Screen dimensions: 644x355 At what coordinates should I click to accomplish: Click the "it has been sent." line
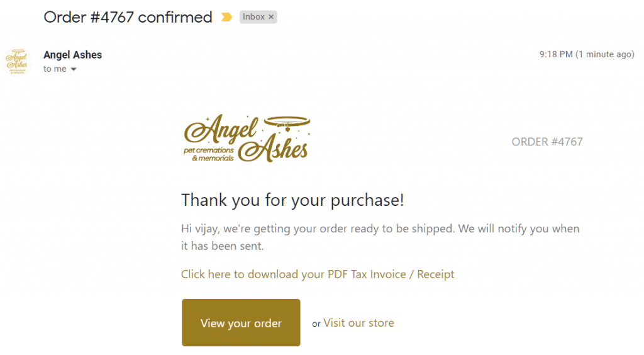pyautogui.click(x=222, y=246)
